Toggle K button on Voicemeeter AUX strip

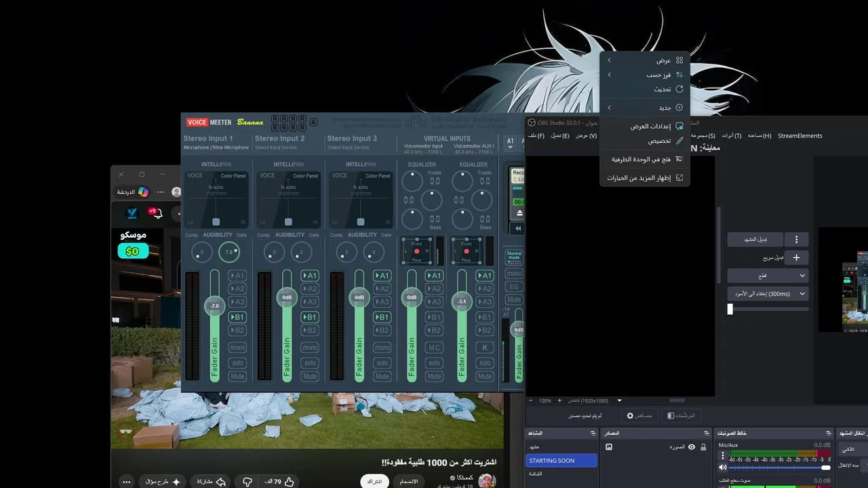coord(484,348)
